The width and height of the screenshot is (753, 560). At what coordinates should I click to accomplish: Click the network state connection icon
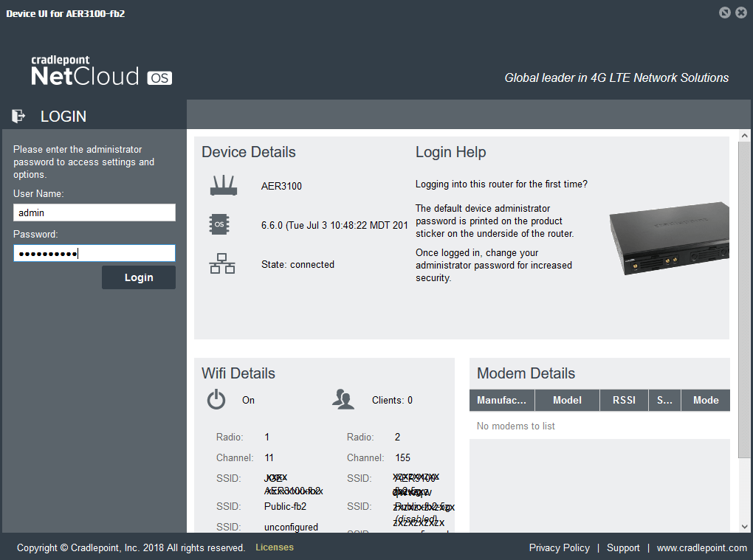click(222, 264)
